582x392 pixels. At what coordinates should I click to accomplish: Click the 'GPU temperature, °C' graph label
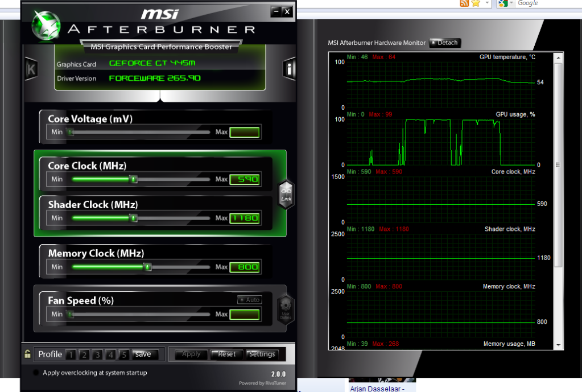pos(507,57)
